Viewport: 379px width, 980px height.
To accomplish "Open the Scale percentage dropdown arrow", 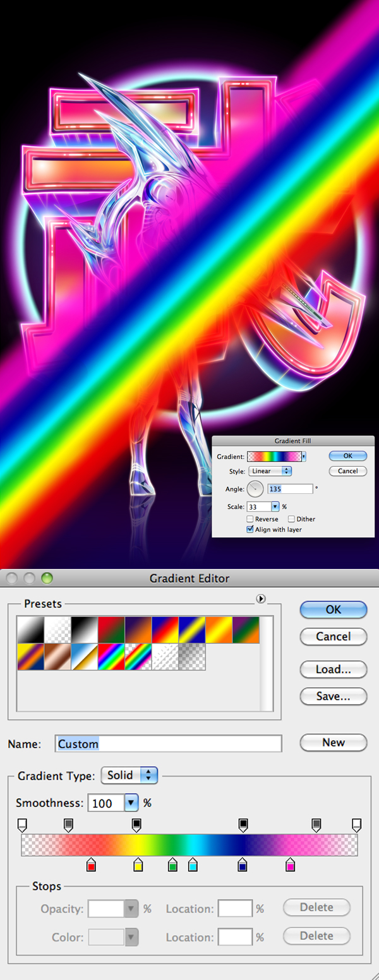I will [275, 506].
